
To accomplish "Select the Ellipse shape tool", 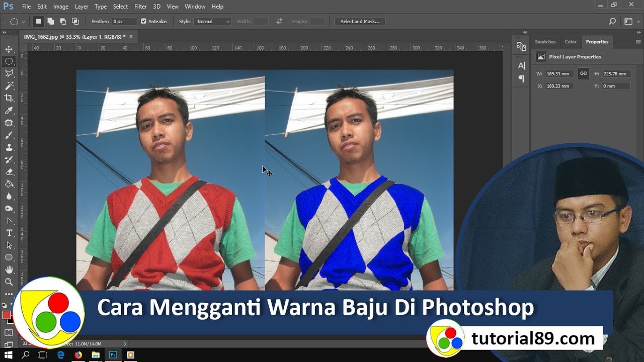I will pos(9,257).
